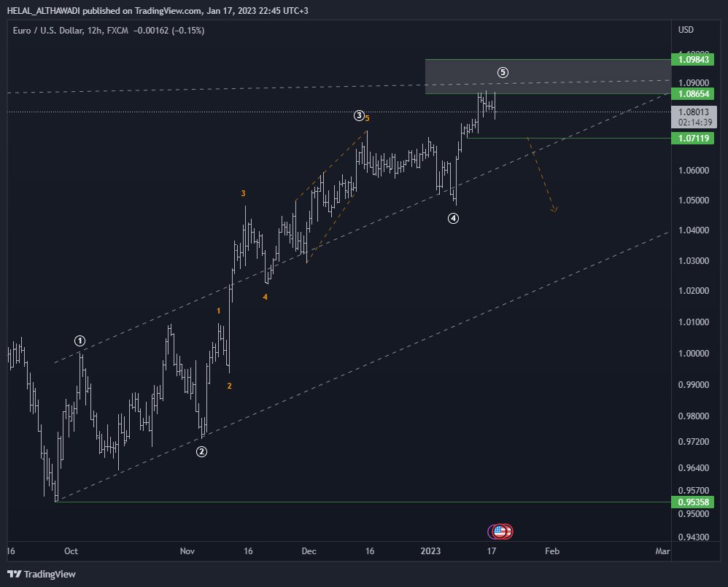Viewport: 728px width, 587px height.
Task: Click the -0.00162 (-0.15%) change value
Action: click(x=169, y=30)
